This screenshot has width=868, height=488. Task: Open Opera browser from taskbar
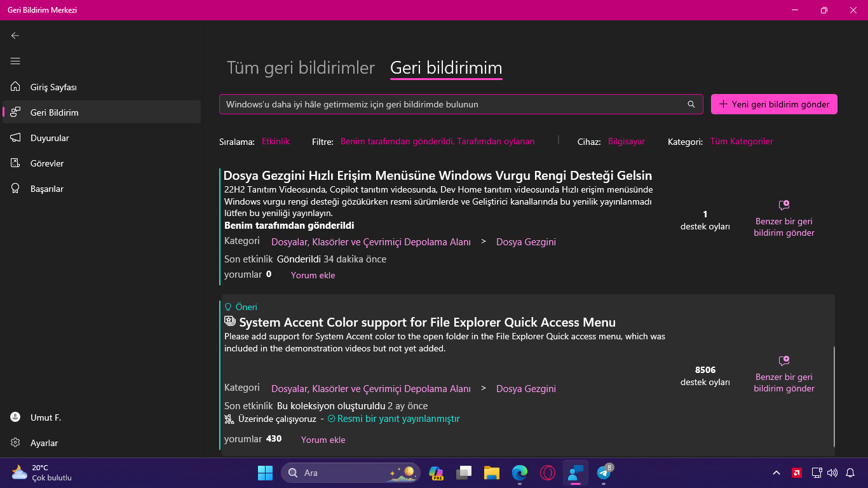tap(548, 473)
